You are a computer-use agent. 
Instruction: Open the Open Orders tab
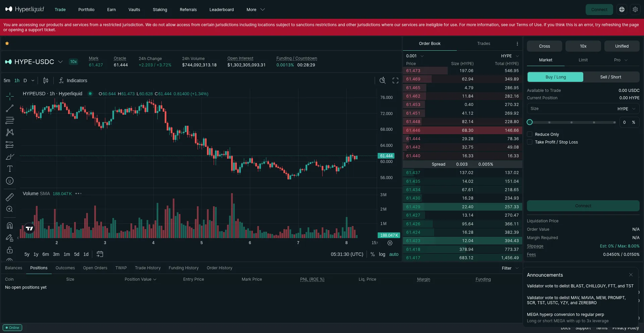point(95,268)
